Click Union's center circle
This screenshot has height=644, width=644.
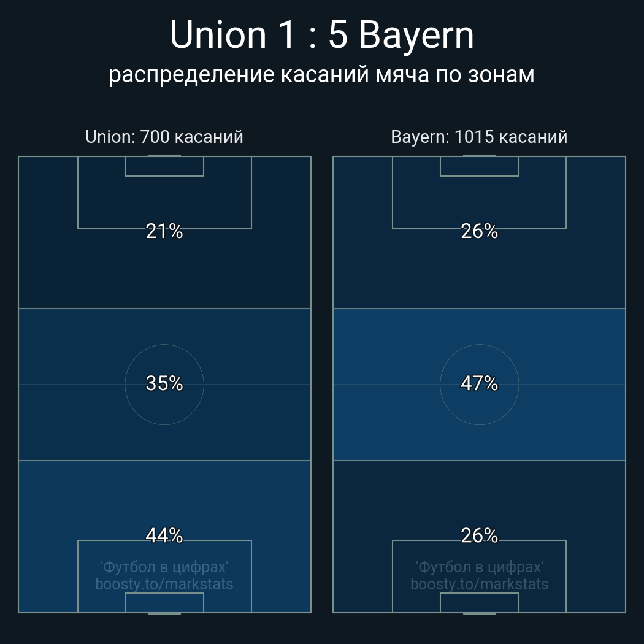coord(164,385)
